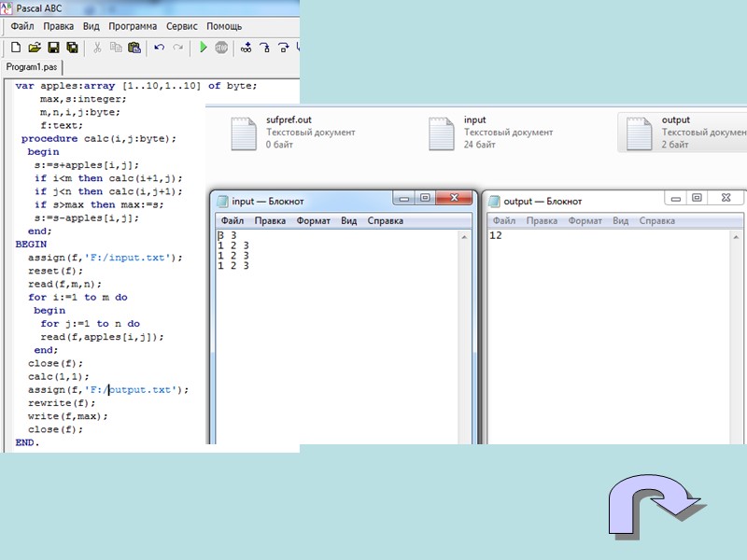Screen dimensions: 747x560
Task: Click the Open file folder icon
Action: 35,48
